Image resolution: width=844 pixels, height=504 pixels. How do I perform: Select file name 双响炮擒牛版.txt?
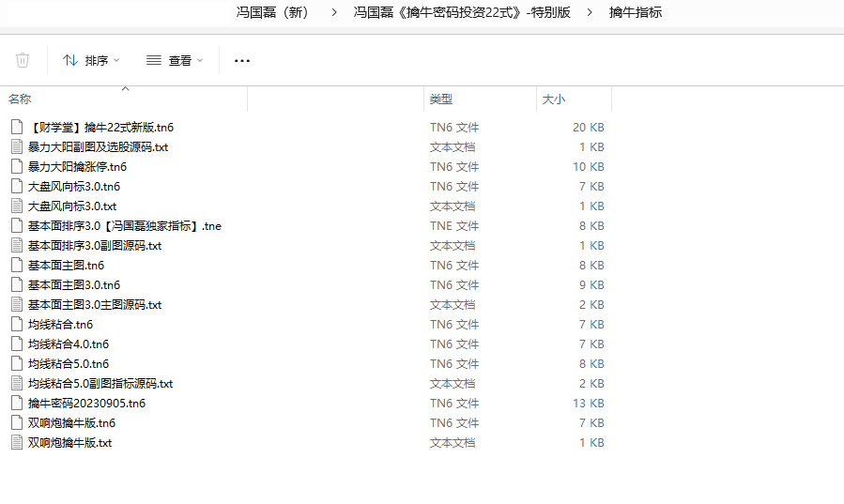70,443
